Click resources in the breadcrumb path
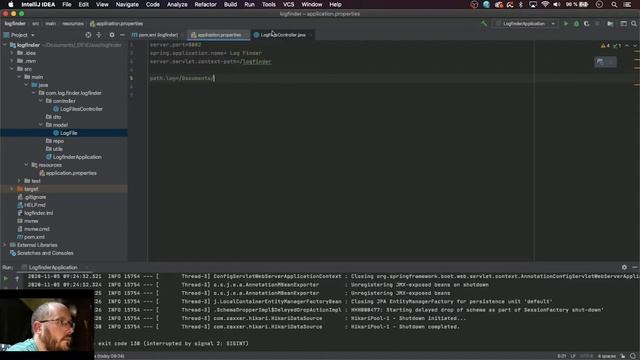Viewport: 640px width, 360px height. (x=73, y=24)
